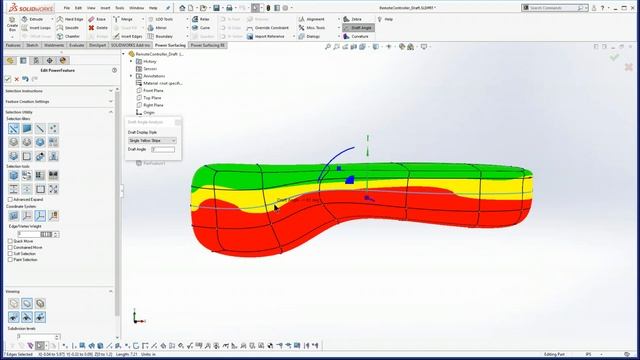Image resolution: width=640 pixels, height=360 pixels.
Task: Enable the Quick Move checkbox
Action: tap(10, 241)
